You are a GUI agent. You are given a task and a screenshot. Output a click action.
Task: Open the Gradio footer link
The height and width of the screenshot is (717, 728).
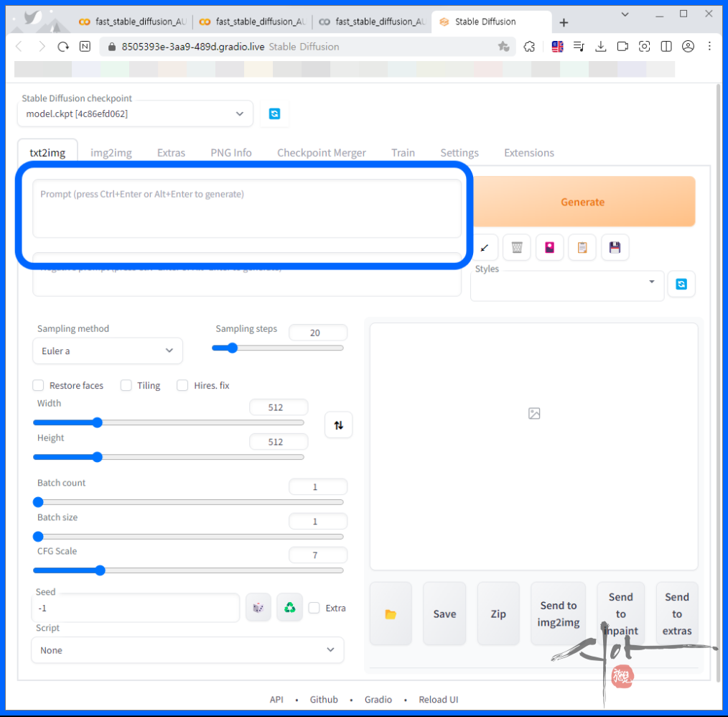click(378, 700)
